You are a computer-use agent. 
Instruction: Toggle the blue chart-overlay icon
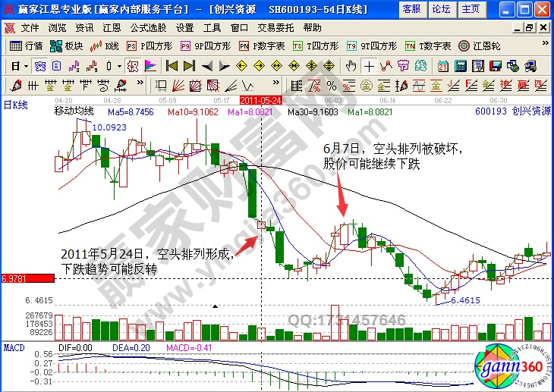coord(40,66)
